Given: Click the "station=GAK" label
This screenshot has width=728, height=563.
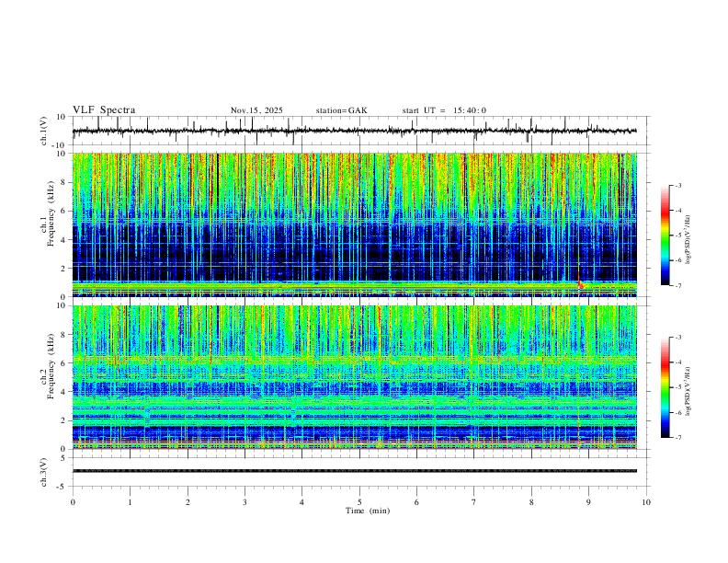Looking at the screenshot, I should (341, 110).
